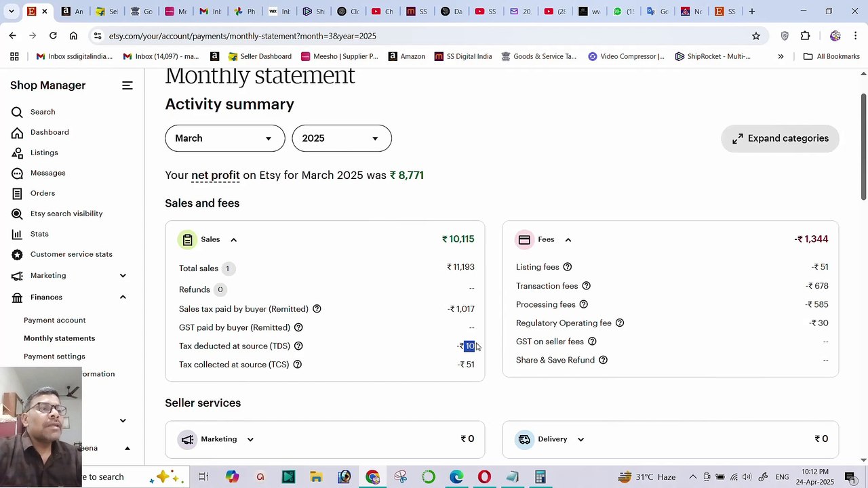This screenshot has height=488, width=868.
Task: Open Payment settings in Finances menu
Action: [54, 357]
